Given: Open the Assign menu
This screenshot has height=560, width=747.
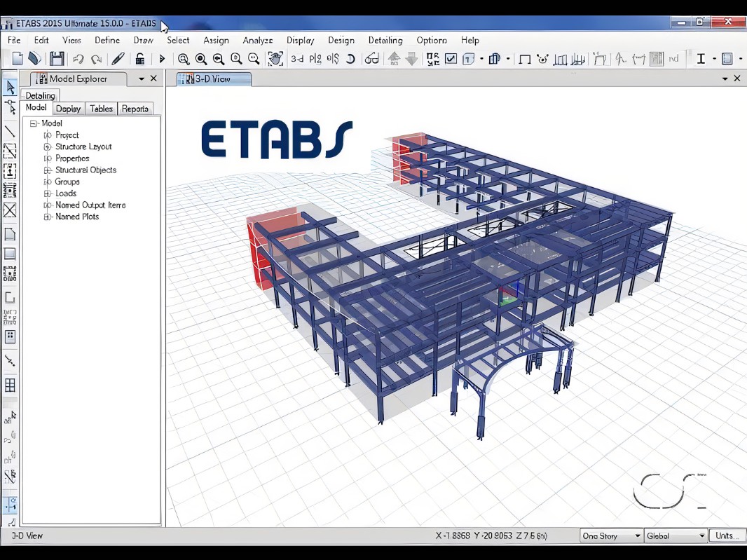Looking at the screenshot, I should coord(217,41).
